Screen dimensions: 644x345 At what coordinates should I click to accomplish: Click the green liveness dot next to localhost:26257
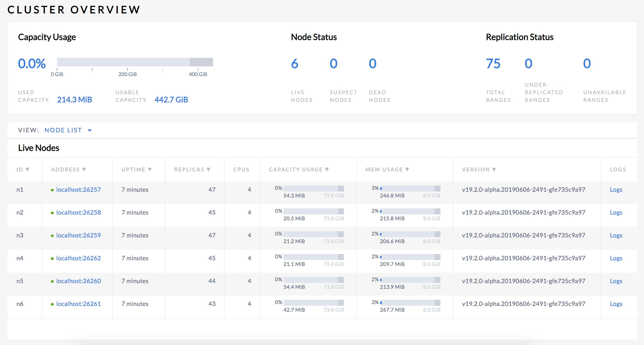click(53, 190)
